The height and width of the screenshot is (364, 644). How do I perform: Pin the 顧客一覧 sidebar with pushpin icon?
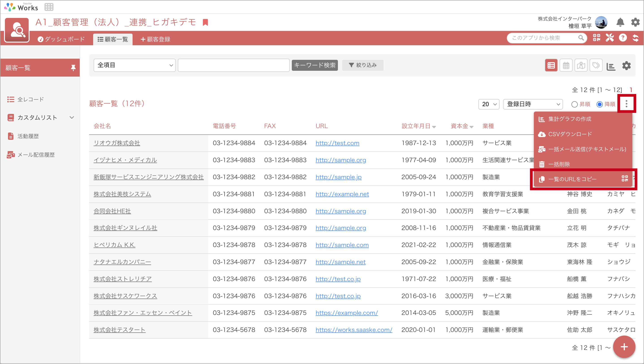tap(73, 68)
